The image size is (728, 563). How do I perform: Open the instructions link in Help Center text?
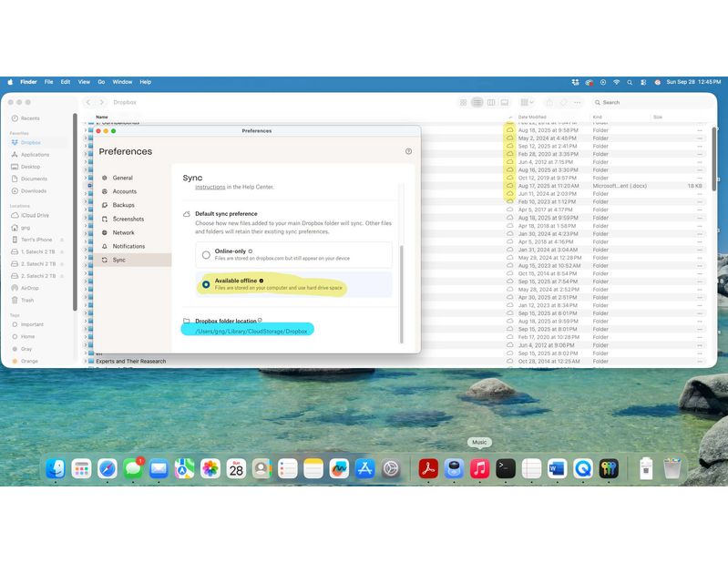[210, 187]
